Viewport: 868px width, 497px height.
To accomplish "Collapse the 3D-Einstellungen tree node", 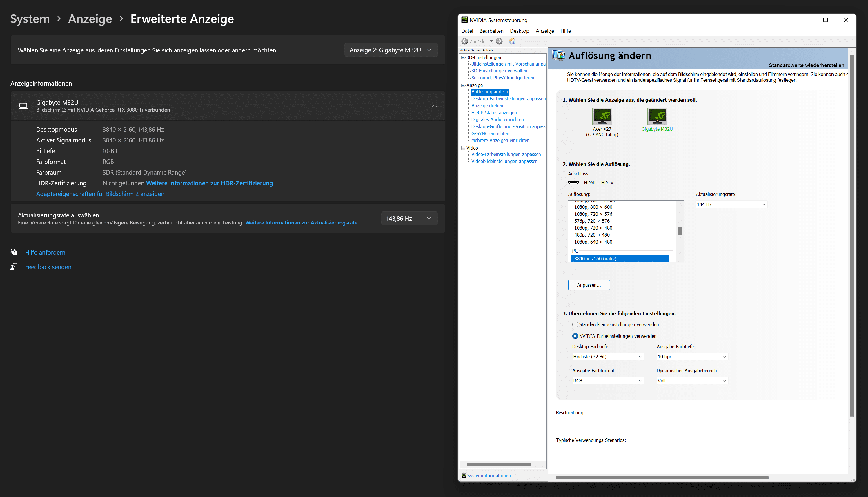I will pos(463,57).
